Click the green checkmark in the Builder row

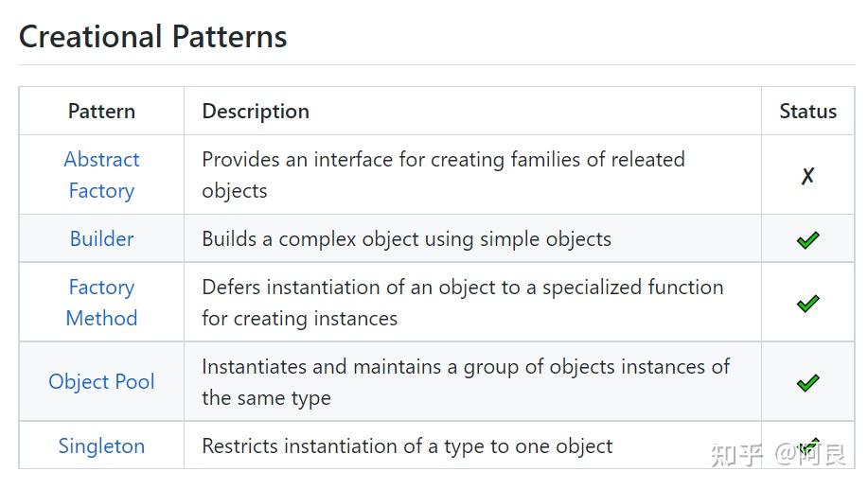coord(807,239)
